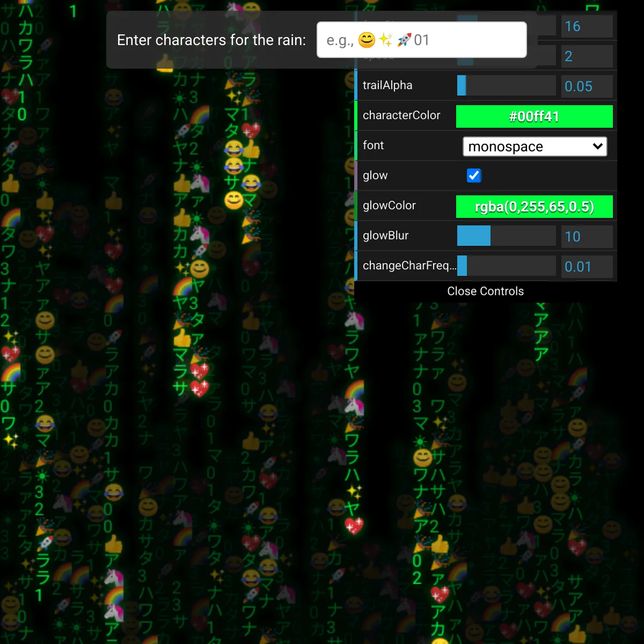Click the rain characters text input
644x644 pixels.
[x=421, y=40]
